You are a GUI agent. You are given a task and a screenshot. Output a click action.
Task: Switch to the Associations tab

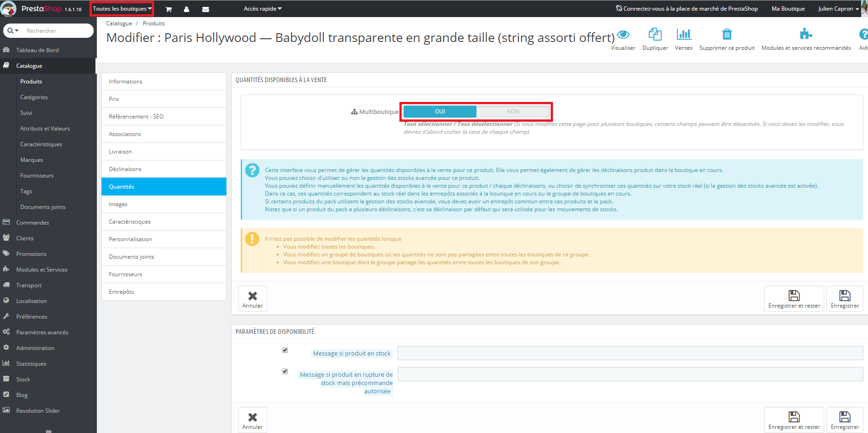pos(164,134)
